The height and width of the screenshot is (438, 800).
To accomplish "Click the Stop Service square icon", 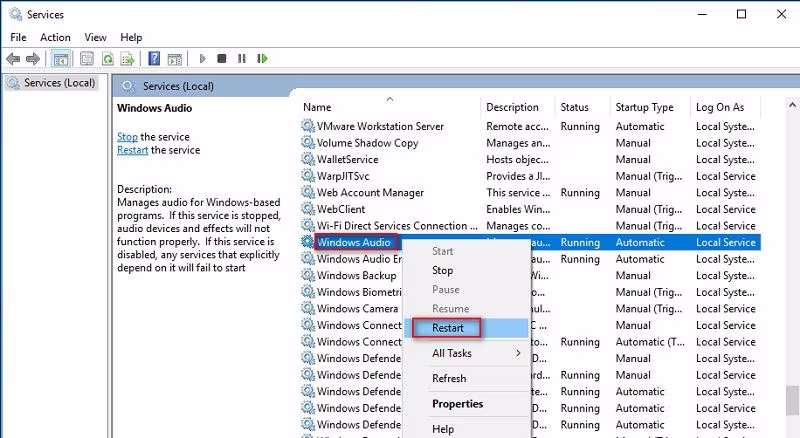I will tap(221, 59).
